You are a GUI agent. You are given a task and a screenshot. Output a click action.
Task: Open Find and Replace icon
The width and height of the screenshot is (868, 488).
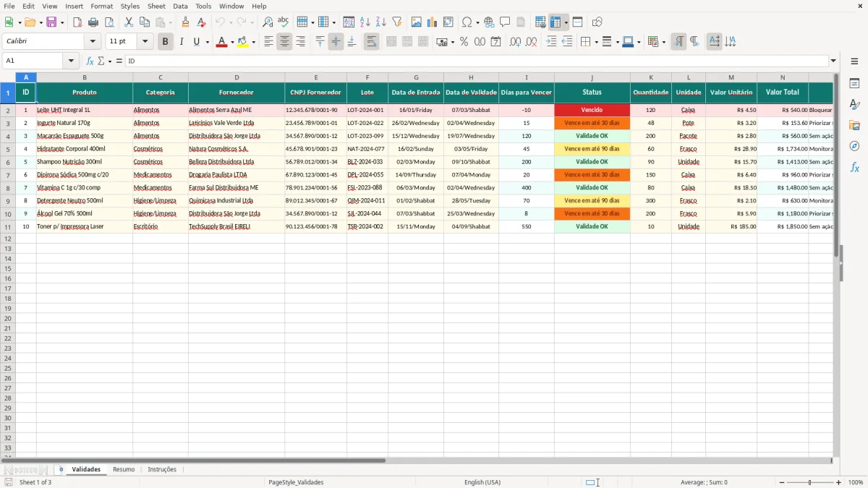pos(268,22)
